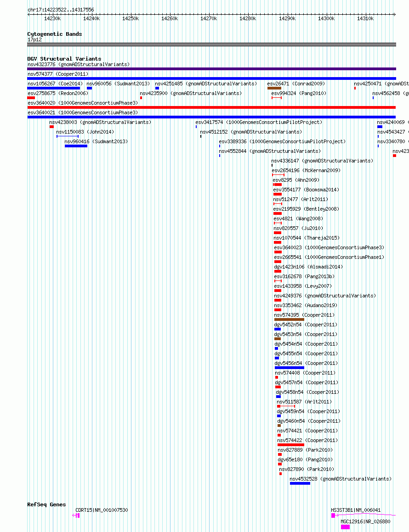Image resolution: width=409 pixels, height=532 pixels.
Task: Click nsv3353462 (Audano2019) label
Action: tap(306, 305)
